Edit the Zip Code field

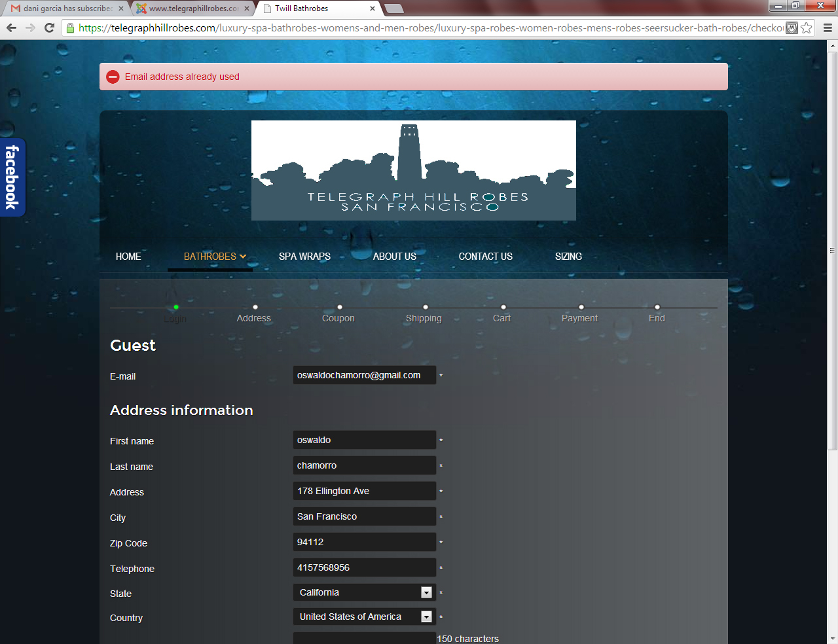pyautogui.click(x=365, y=542)
